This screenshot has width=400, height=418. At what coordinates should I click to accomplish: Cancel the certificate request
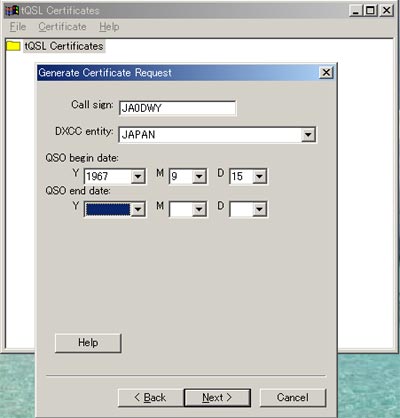pyautogui.click(x=293, y=398)
